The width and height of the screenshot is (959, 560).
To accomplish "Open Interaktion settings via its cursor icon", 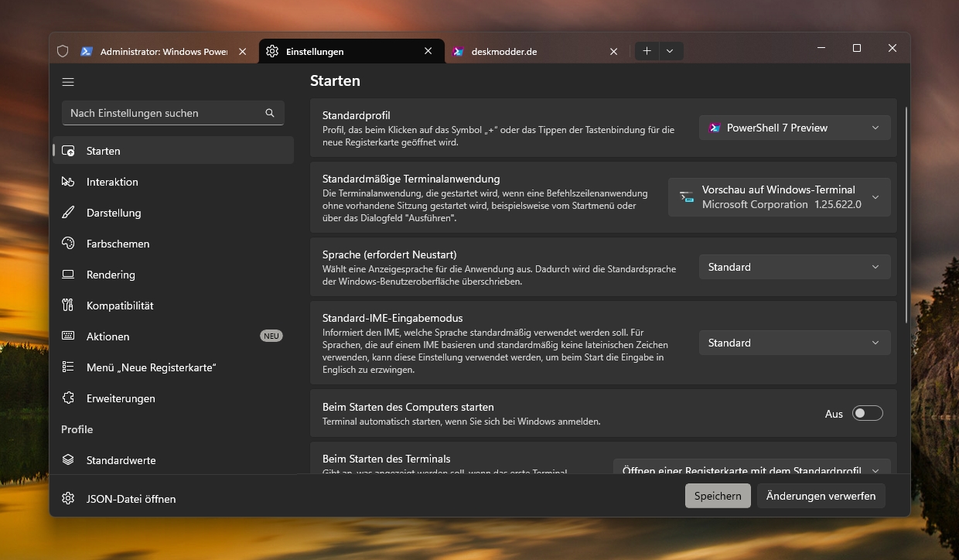I will 68,182.
